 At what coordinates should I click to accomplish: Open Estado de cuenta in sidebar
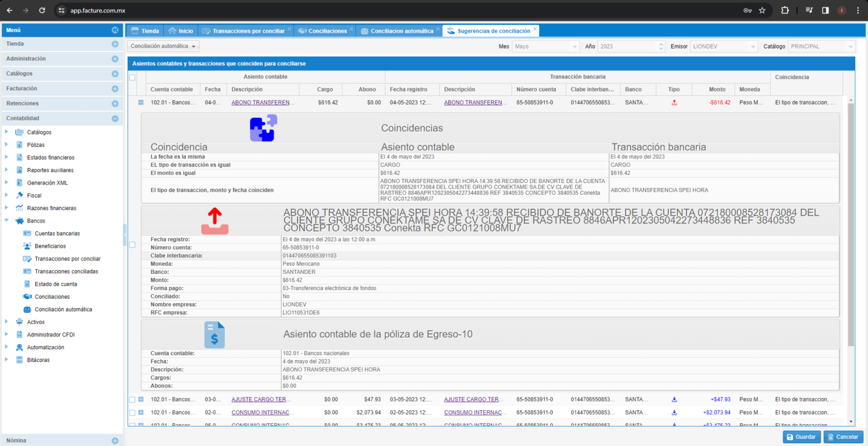[x=55, y=284]
